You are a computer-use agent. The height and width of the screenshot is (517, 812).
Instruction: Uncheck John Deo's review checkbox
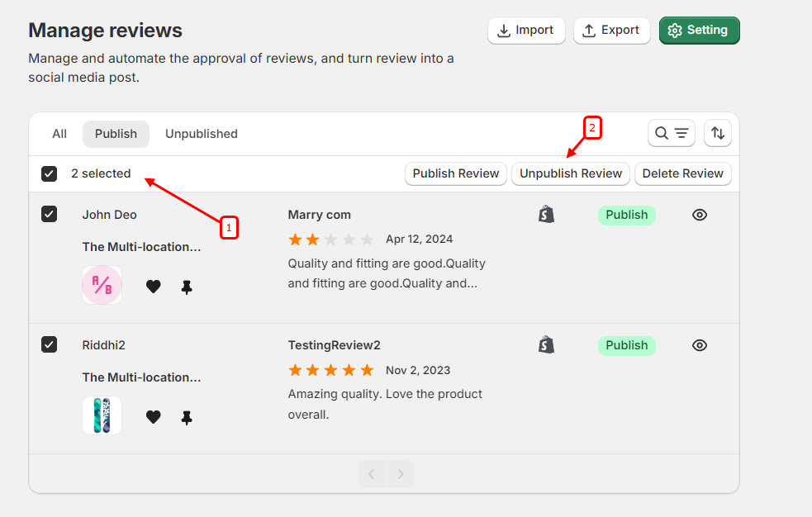click(50, 215)
